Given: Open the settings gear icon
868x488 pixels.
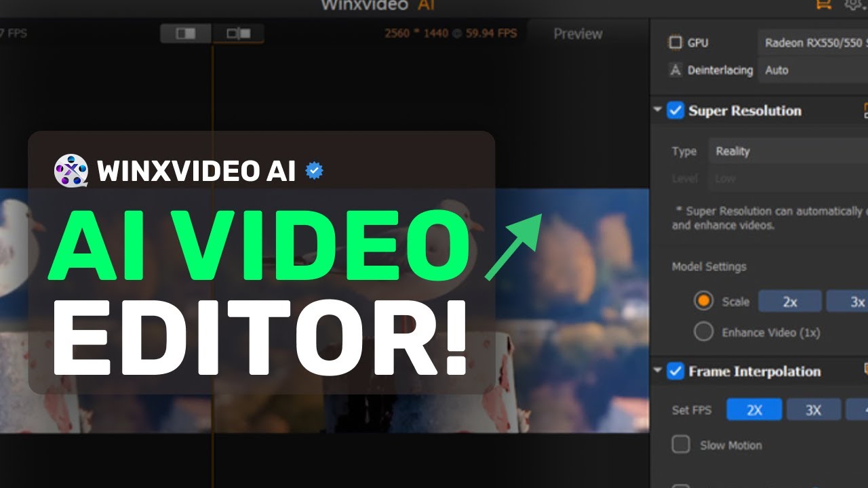Looking at the screenshot, I should (854, 4).
